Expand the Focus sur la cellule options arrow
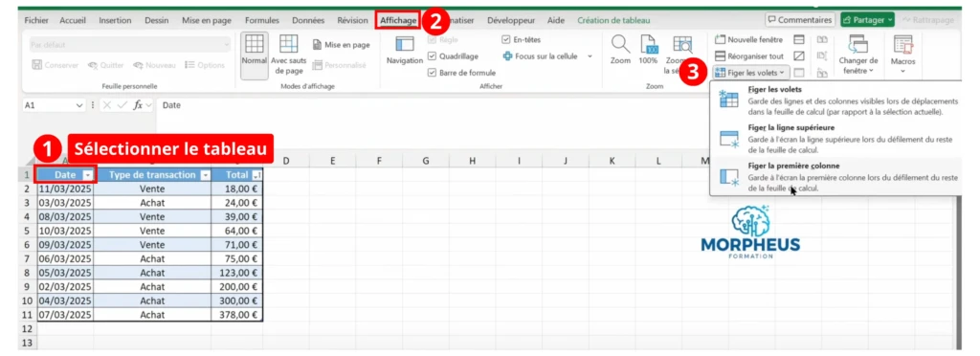Viewport: 980px width, 356px height. pos(590,56)
